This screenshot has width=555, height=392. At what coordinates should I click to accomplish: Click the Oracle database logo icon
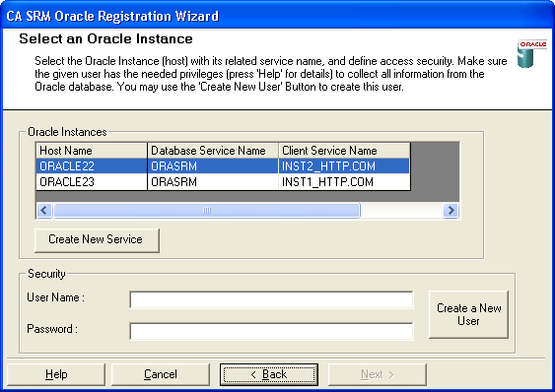(531, 53)
